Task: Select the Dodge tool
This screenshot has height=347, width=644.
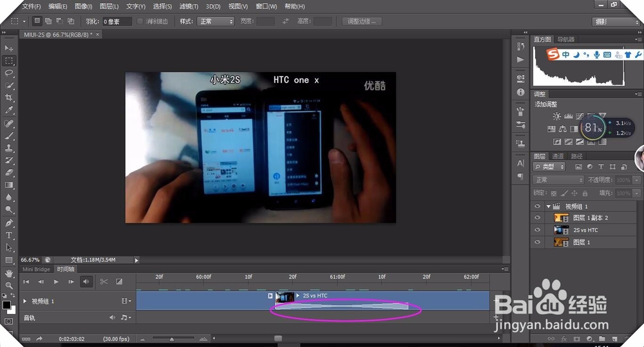Action: click(8, 209)
